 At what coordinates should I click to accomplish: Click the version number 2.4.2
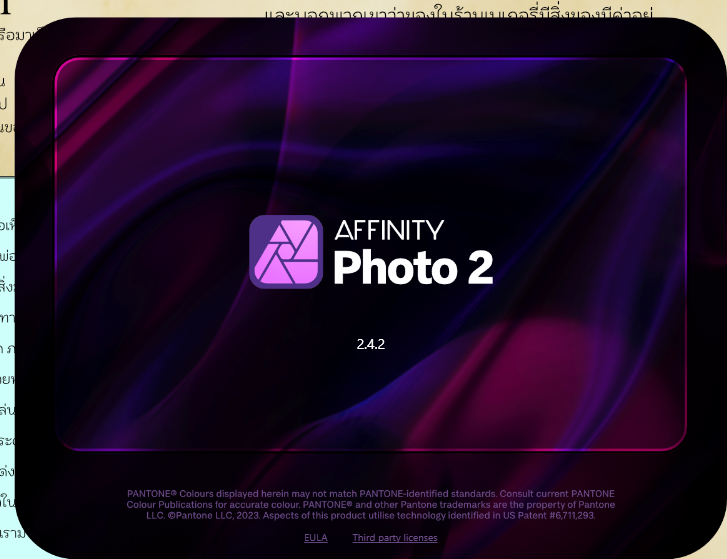pos(370,344)
